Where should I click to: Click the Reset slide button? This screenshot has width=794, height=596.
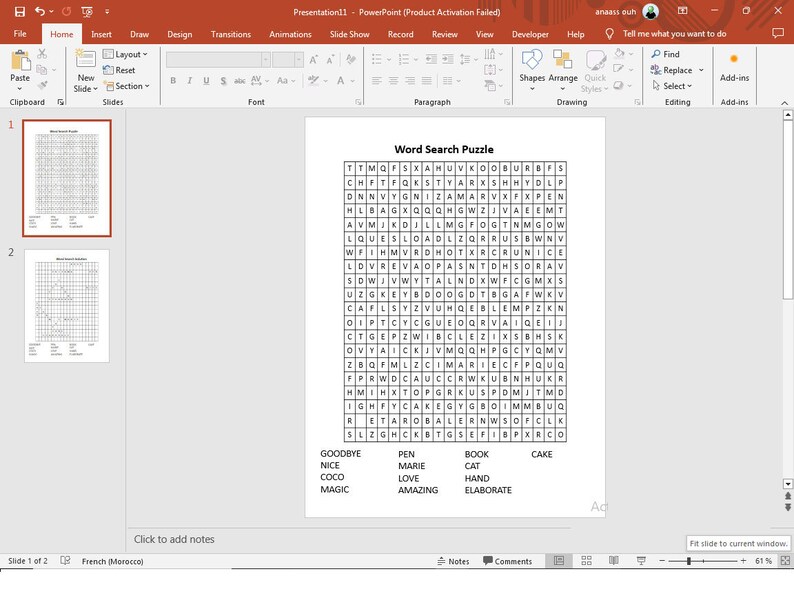tap(119, 70)
